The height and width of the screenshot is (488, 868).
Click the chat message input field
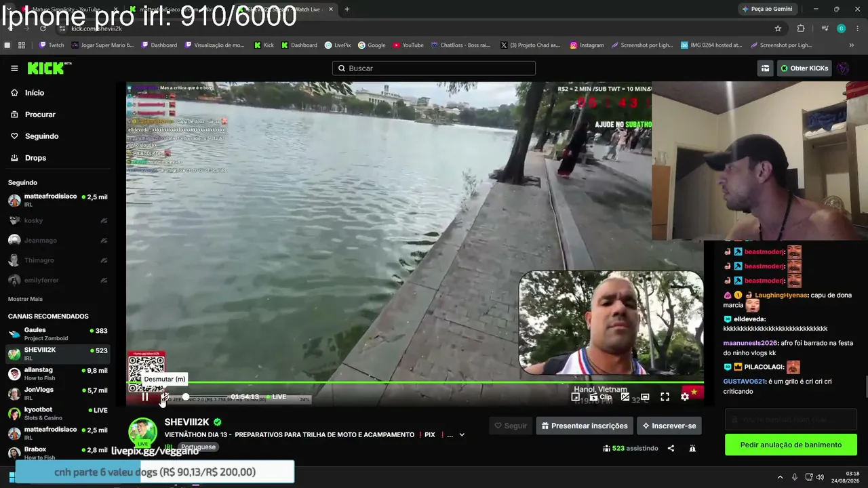pyautogui.click(x=791, y=420)
